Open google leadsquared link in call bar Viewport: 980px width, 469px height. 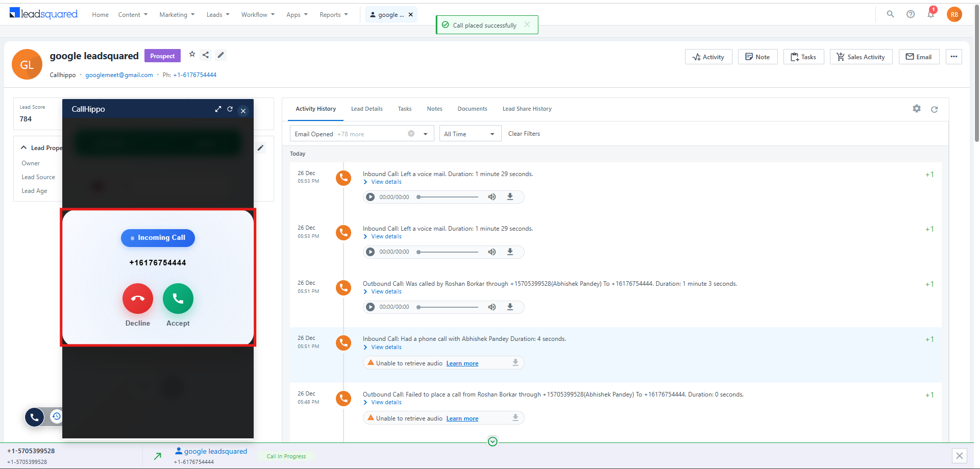pos(215,451)
